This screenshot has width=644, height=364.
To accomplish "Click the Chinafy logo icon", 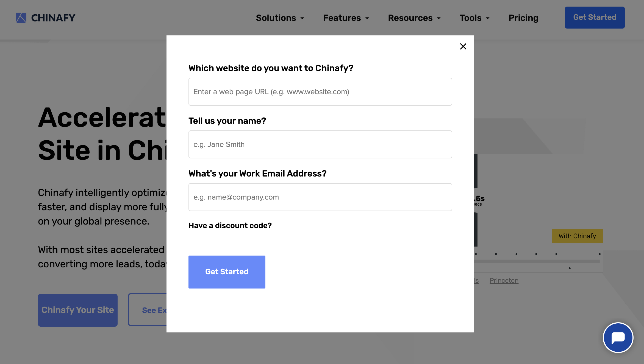I will (x=21, y=18).
